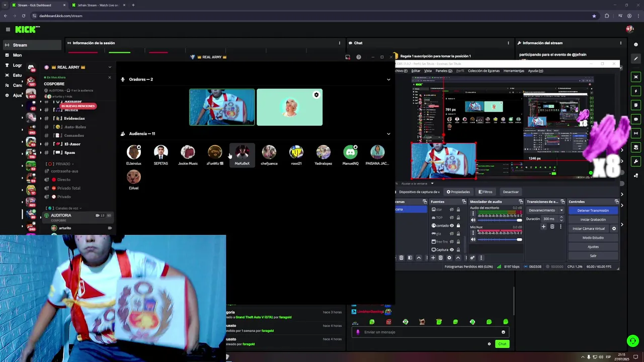Click the sticky note icon in right sidebar
644x362 pixels.
click(636, 105)
